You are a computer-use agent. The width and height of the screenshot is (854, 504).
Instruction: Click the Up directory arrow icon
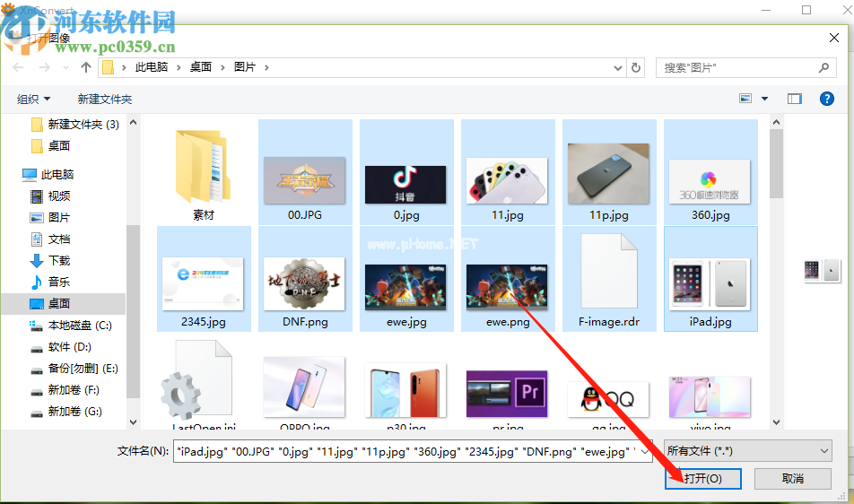click(x=86, y=67)
